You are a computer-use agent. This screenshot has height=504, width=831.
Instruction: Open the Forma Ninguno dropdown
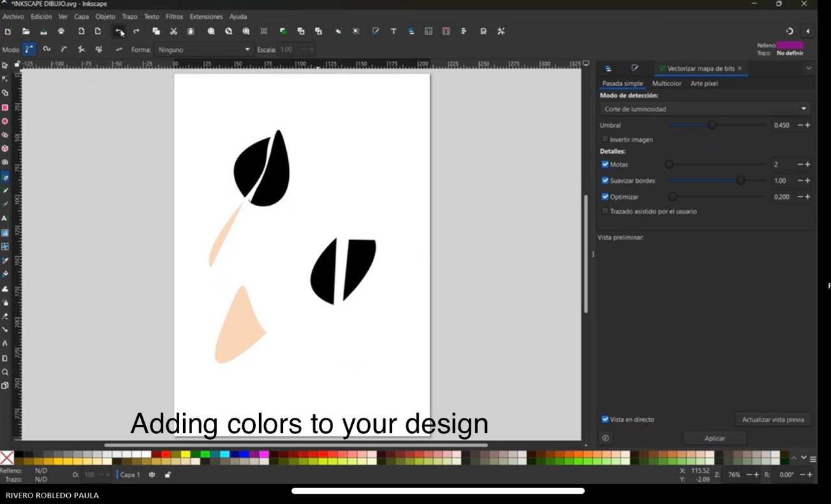coord(203,49)
